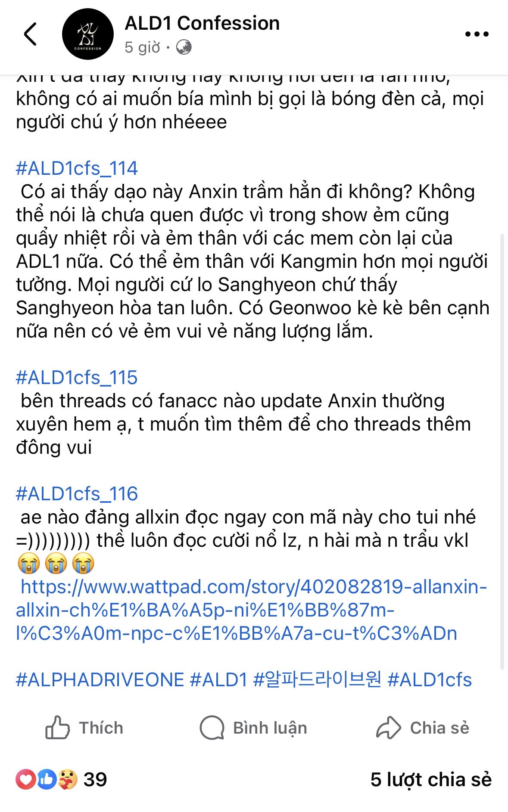The image size is (508, 812).
Task: View the 5 lượt chia sẻ list
Action: coord(431,780)
